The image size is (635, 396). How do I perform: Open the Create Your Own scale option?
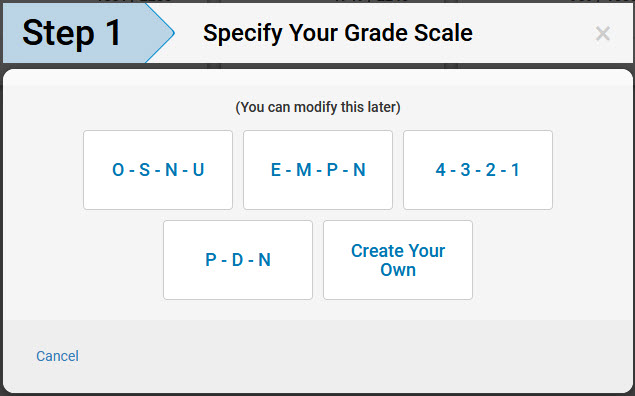[x=398, y=260]
